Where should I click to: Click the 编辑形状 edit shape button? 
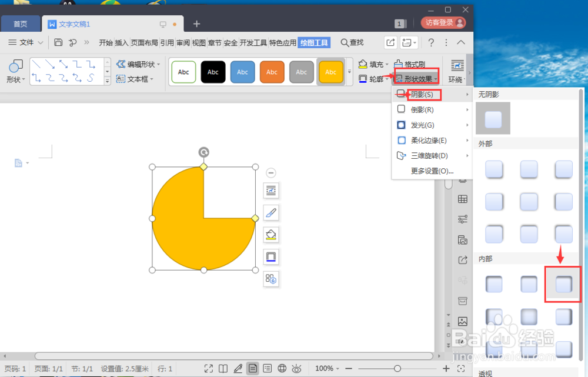pos(138,64)
